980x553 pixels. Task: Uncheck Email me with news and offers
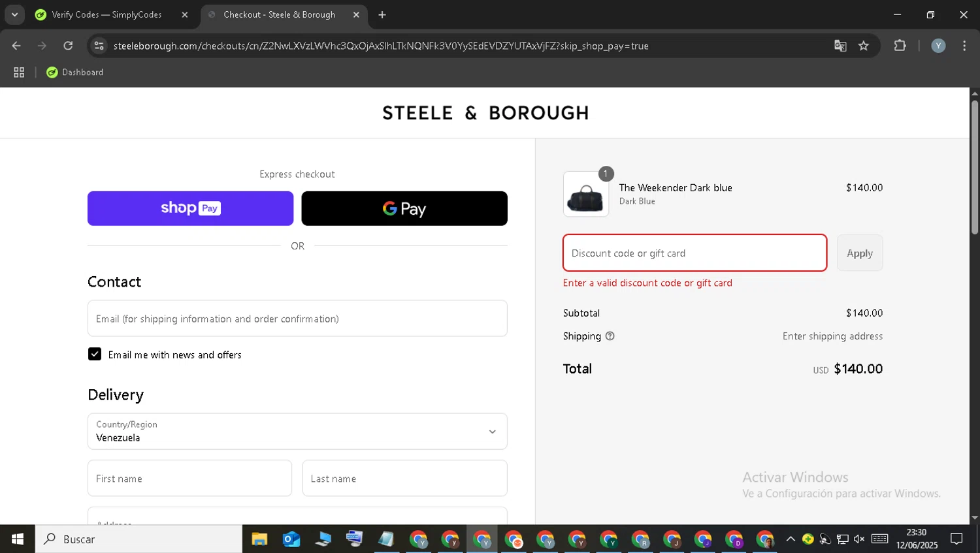(95, 354)
